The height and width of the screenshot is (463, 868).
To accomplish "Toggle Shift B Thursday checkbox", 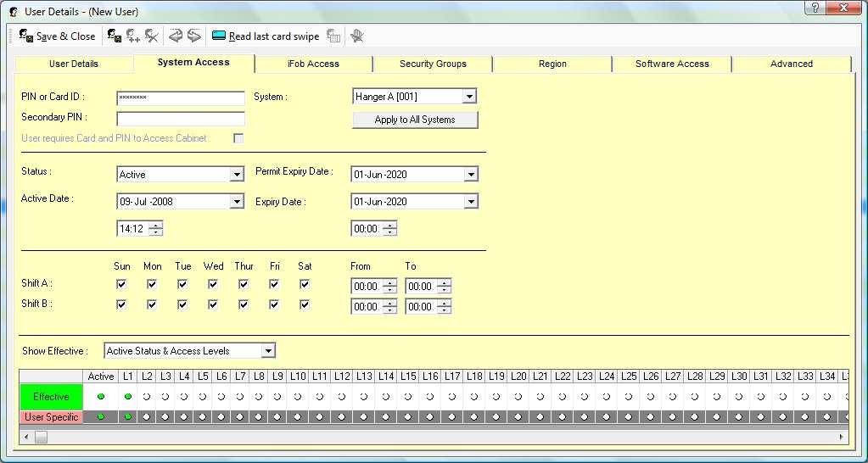I will tap(243, 304).
